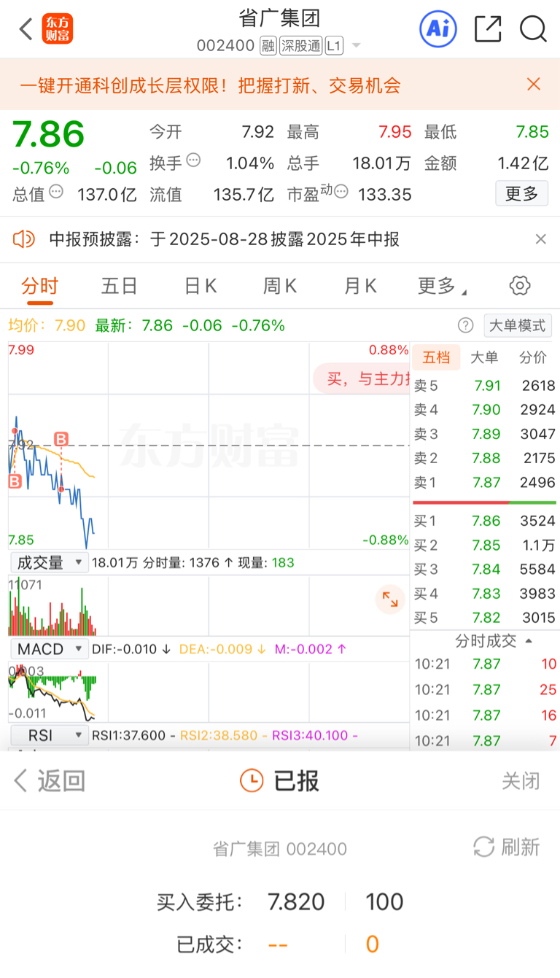The width and height of the screenshot is (560, 978).
Task: Tap the L1 level badge
Action: click(334, 47)
